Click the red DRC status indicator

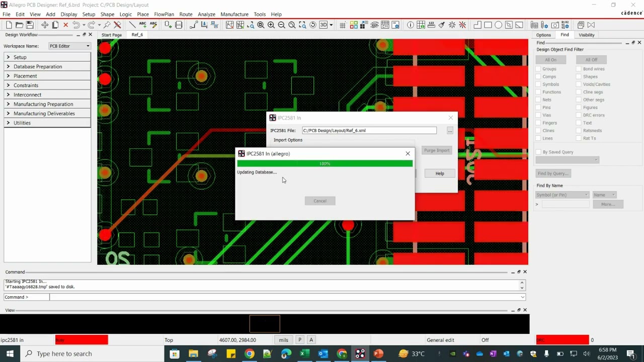coord(562,340)
